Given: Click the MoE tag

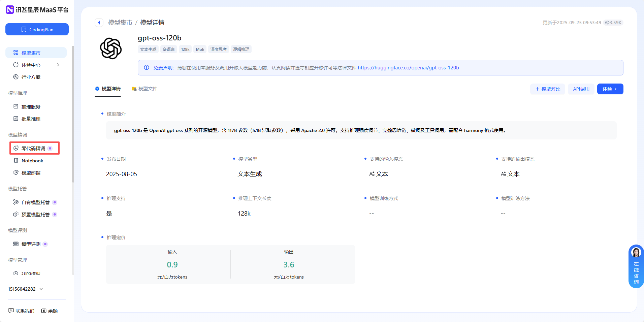Looking at the screenshot, I should click(x=200, y=49).
